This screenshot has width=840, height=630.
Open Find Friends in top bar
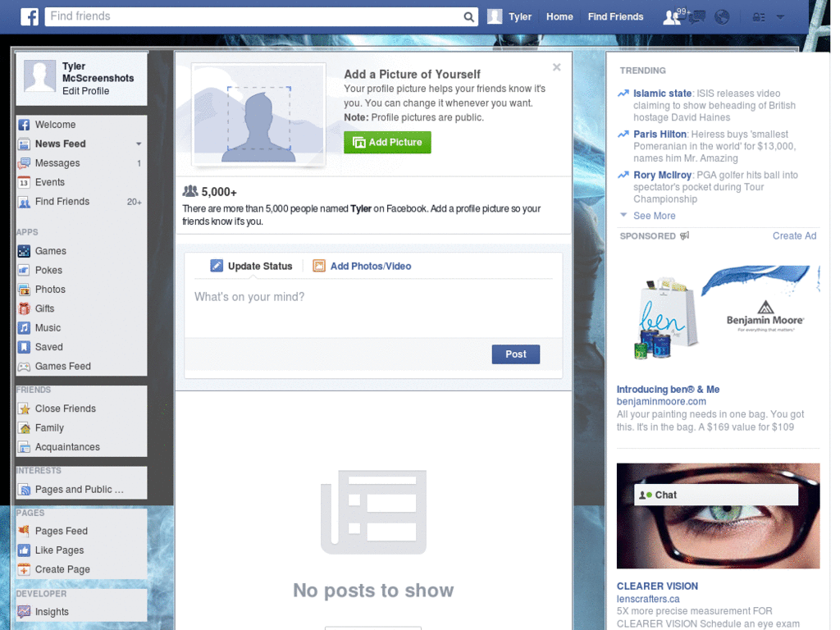point(615,16)
